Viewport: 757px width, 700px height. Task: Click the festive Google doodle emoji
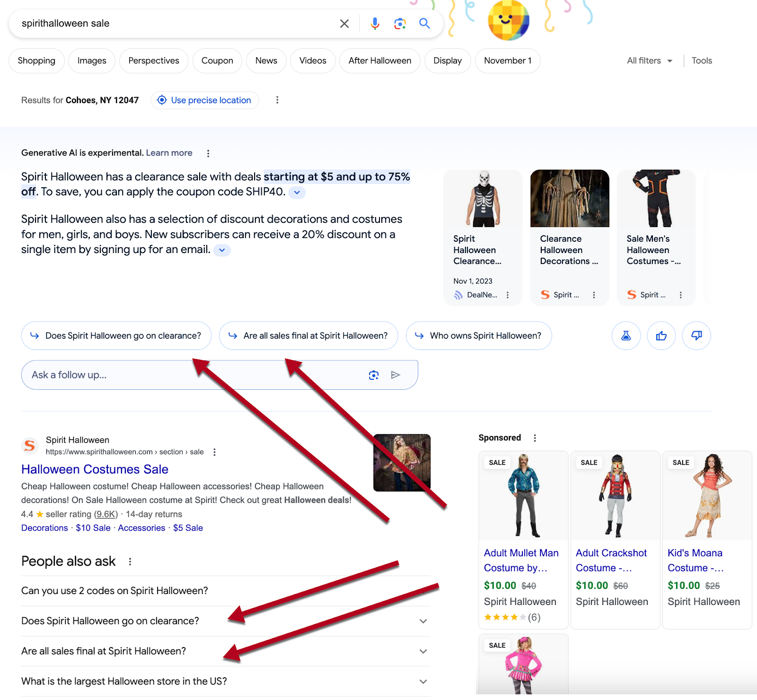tap(509, 20)
